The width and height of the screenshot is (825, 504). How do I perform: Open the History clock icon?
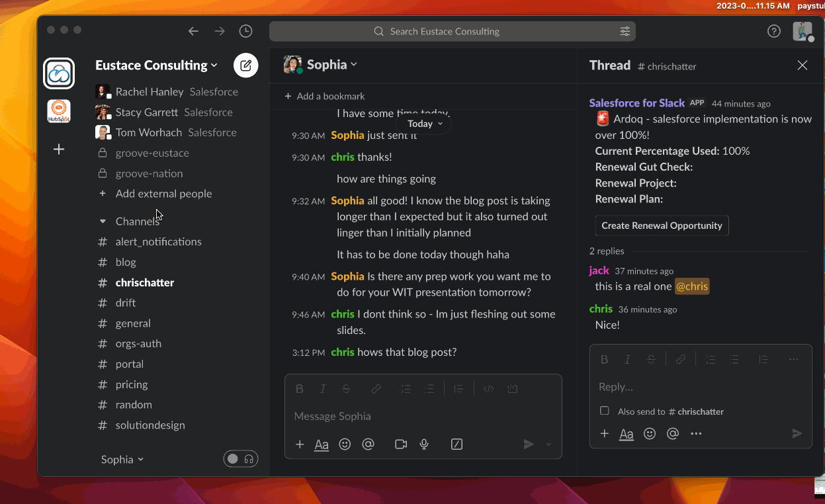[245, 31]
